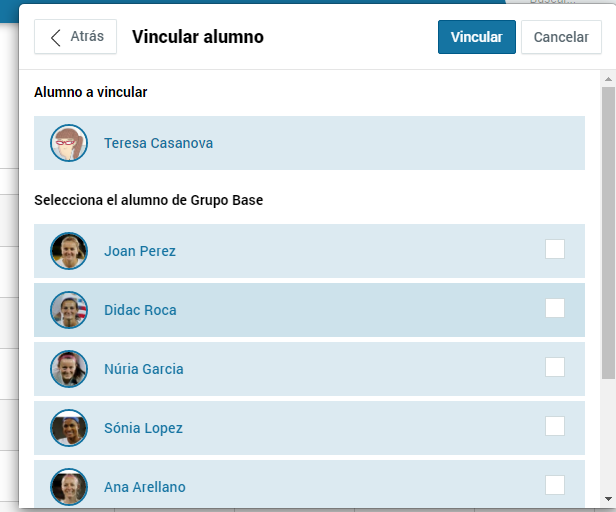Open the Teresa Casanova name link

coord(158,143)
